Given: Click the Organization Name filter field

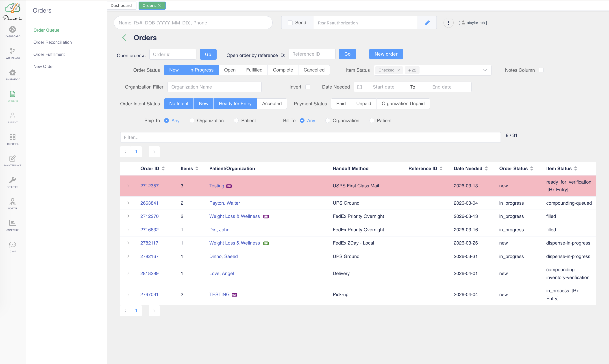Looking at the screenshot, I should tap(214, 87).
